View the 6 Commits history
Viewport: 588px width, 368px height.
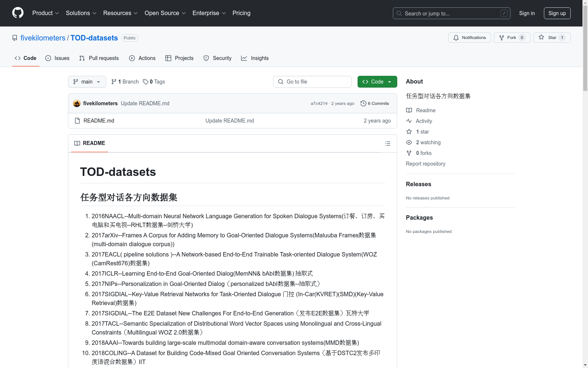click(x=375, y=103)
